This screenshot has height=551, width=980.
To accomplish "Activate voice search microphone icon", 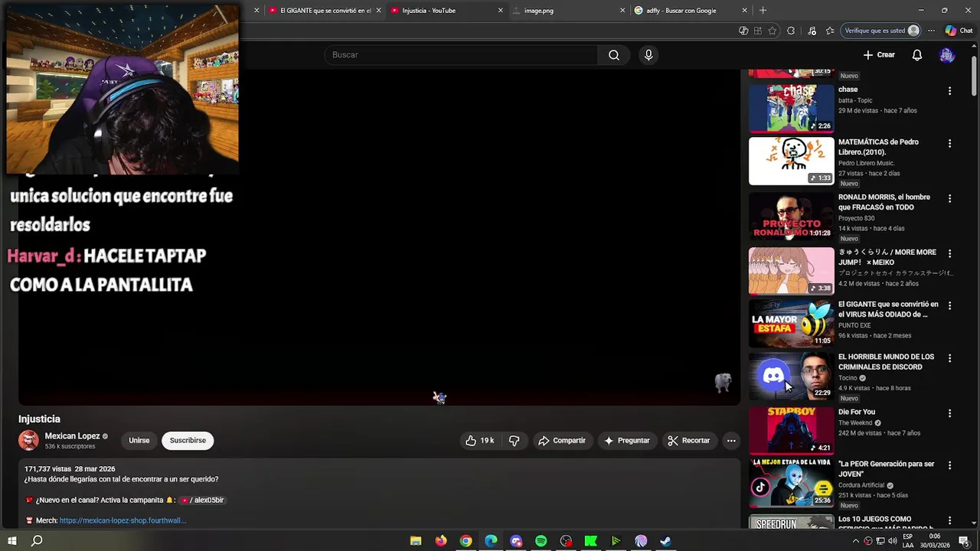I will pyautogui.click(x=648, y=55).
